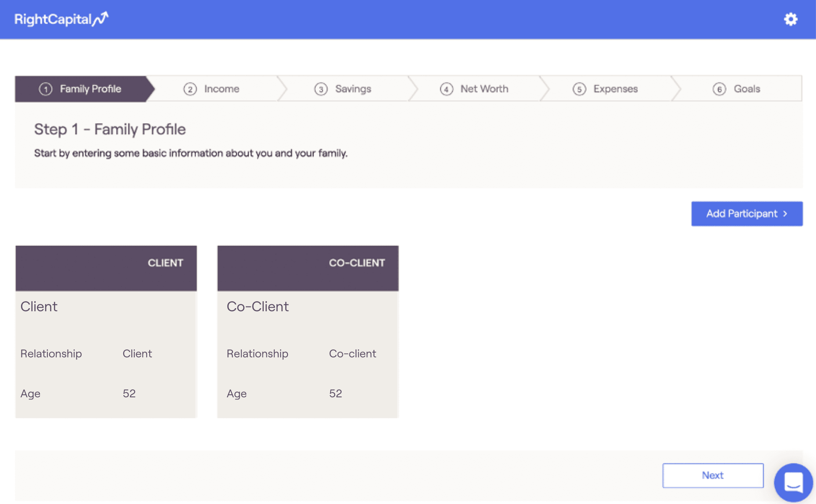This screenshot has width=816, height=504.
Task: Click the Next button
Action: [713, 475]
